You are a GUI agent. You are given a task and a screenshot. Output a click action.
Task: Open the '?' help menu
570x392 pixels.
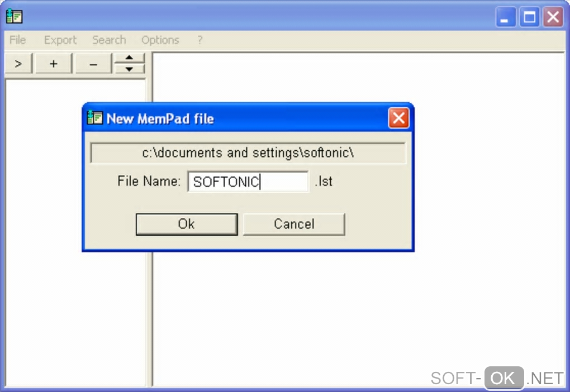tap(200, 40)
